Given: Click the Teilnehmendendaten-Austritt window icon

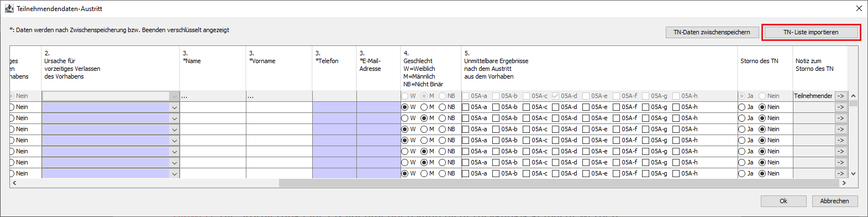Looking at the screenshot, I should click(9, 8).
